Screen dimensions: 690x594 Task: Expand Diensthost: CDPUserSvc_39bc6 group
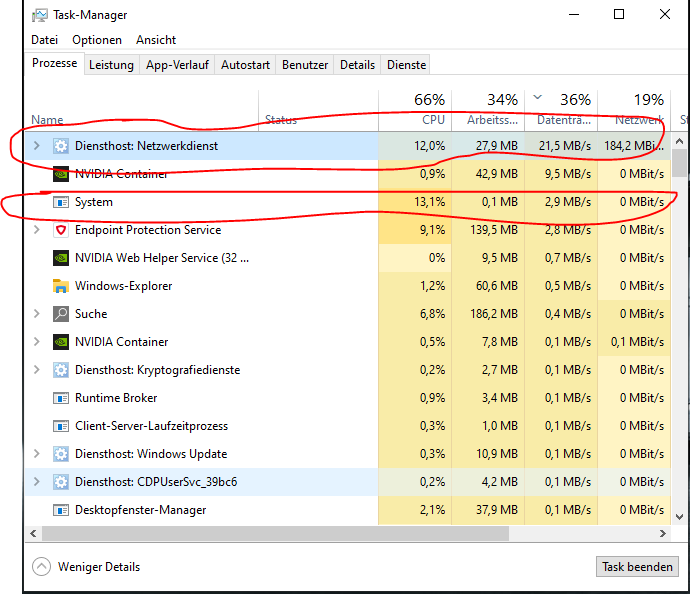(37, 482)
